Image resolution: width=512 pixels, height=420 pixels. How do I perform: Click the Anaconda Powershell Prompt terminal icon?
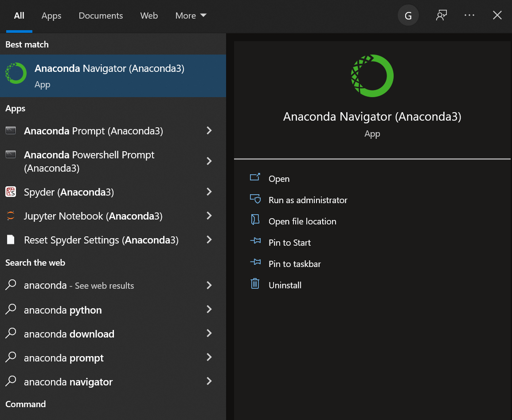coord(11,154)
